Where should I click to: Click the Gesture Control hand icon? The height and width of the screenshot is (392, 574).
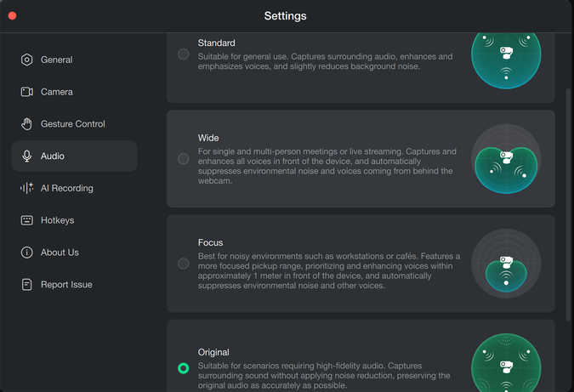tap(26, 124)
